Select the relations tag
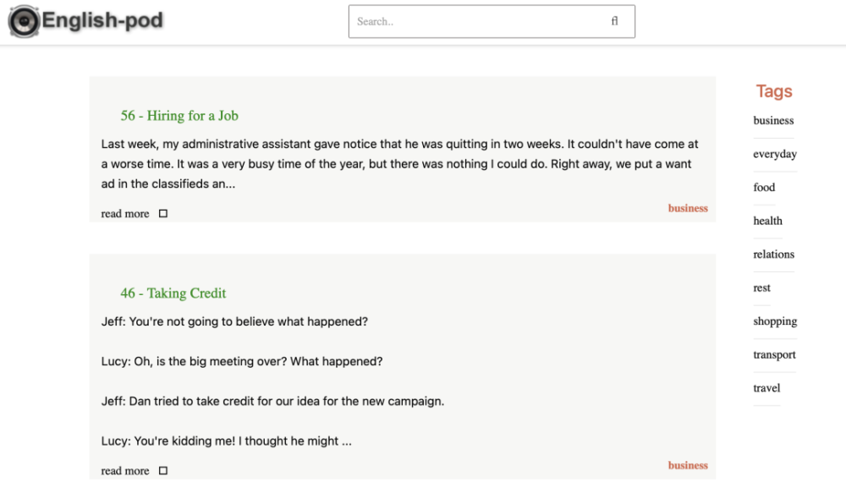This screenshot has height=504, width=846. coord(774,254)
